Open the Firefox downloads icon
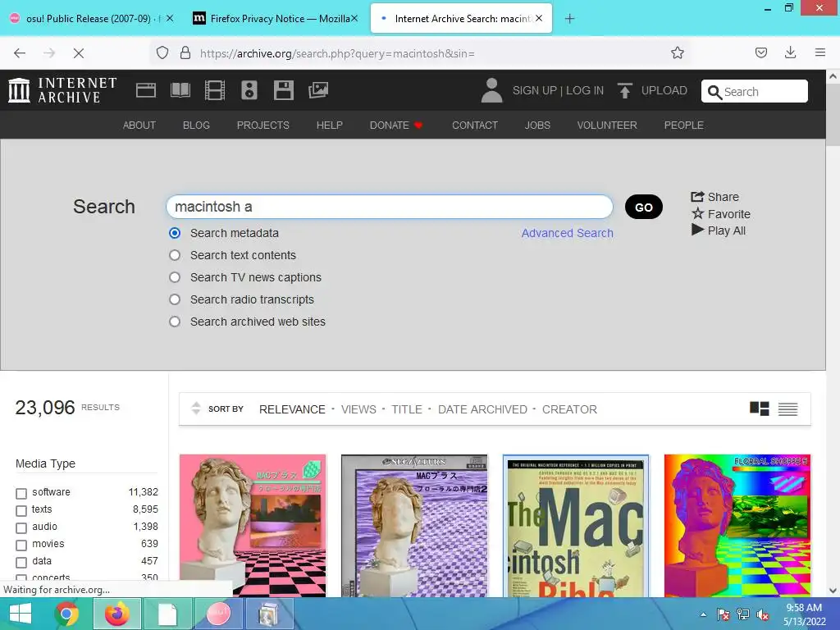 tap(790, 53)
